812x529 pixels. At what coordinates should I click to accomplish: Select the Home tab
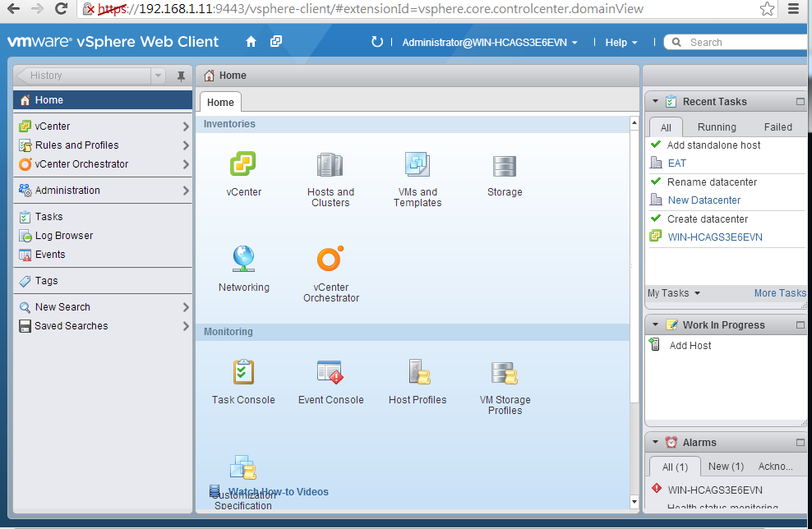pos(220,102)
